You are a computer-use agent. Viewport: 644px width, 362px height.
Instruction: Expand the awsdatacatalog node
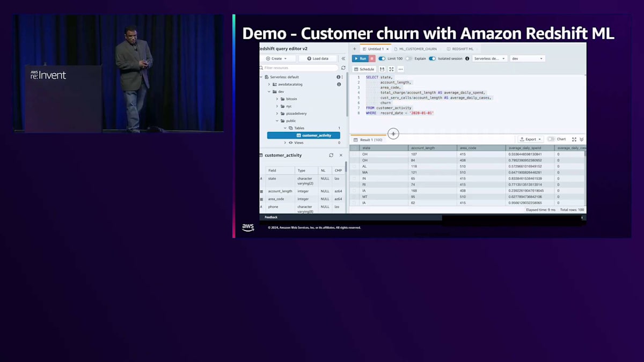point(269,84)
